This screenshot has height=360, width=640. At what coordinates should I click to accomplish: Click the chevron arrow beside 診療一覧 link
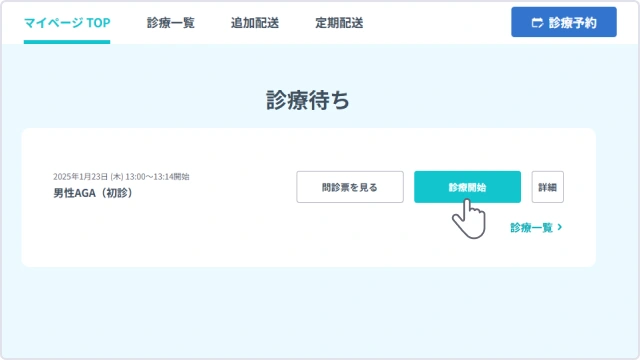click(560, 227)
